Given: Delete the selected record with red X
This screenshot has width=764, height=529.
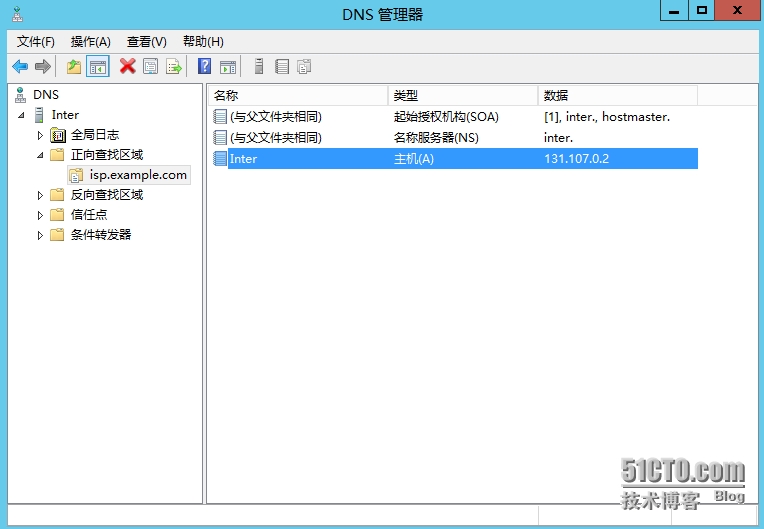Looking at the screenshot, I should click(x=128, y=66).
